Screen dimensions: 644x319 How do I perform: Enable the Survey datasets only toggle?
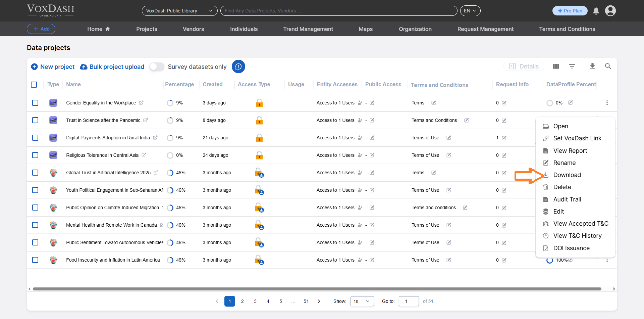tap(156, 67)
